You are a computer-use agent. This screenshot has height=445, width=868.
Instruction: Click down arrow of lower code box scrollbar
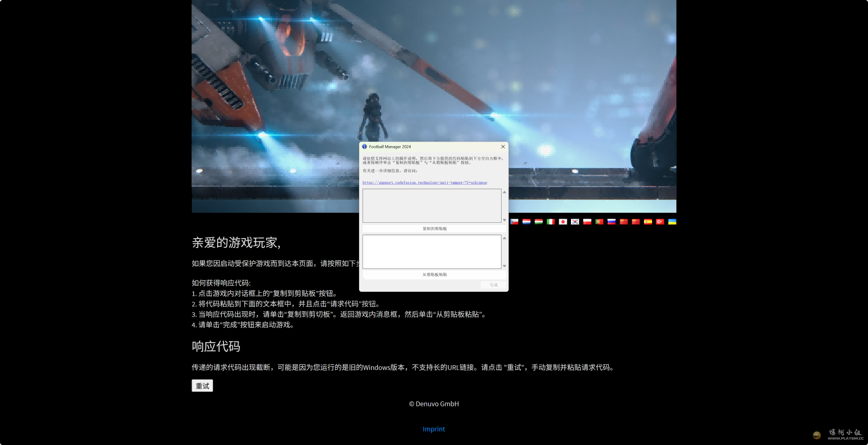[x=504, y=266]
